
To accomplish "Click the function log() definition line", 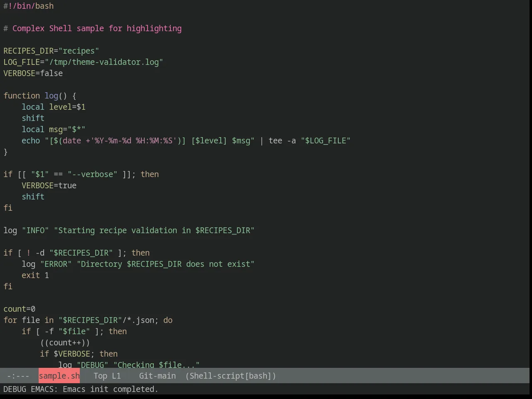I will [40, 96].
